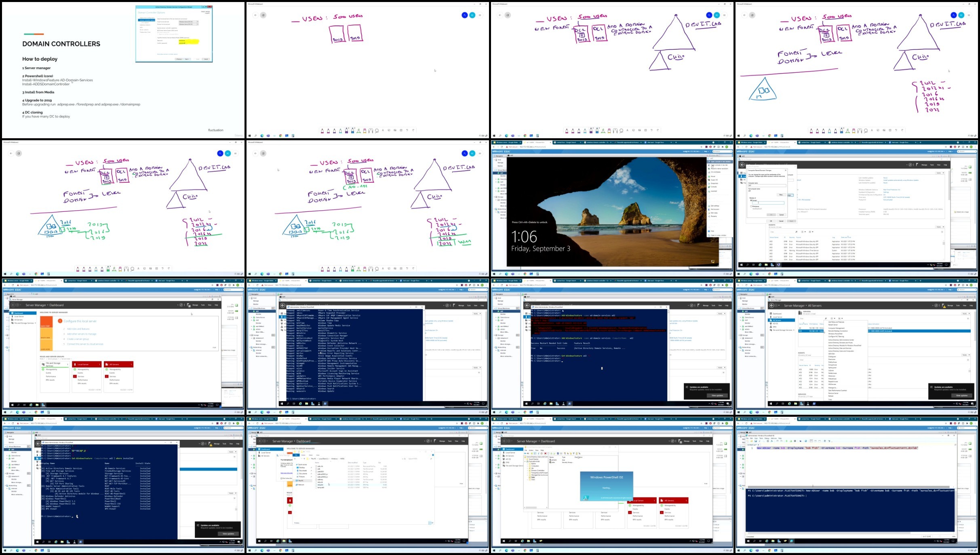
Task: Open the Tools menu in the Configure-this-local-server frame
Action: coord(203,305)
